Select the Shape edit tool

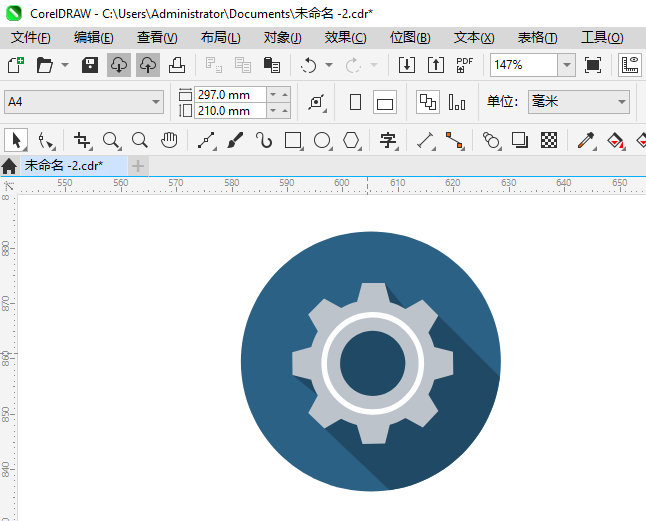click(45, 140)
